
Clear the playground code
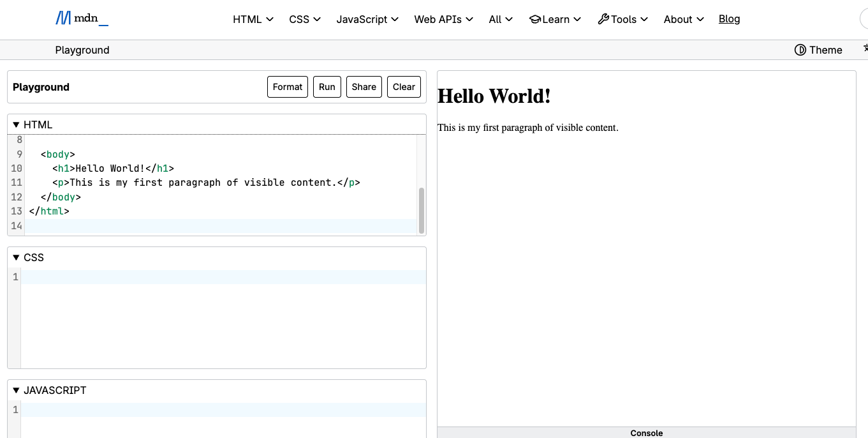pos(404,87)
